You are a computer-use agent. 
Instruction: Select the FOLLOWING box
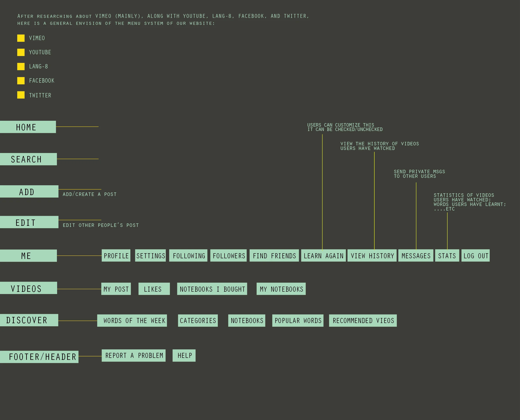tap(188, 255)
